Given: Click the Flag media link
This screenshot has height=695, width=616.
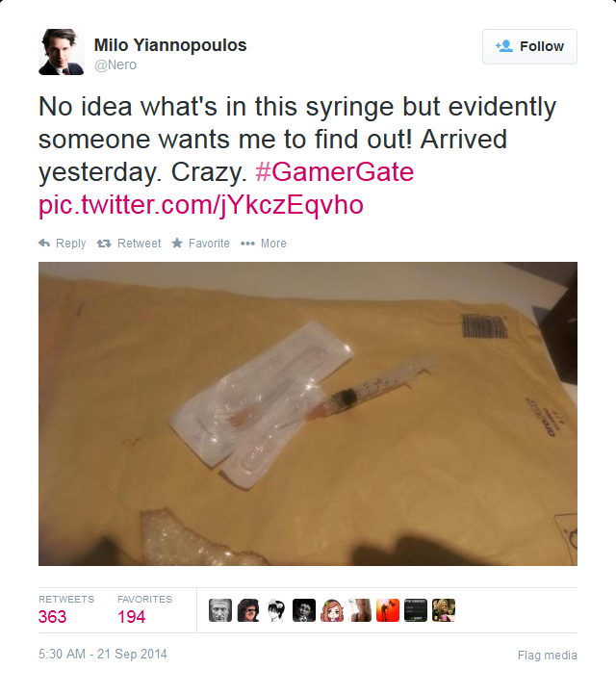Looking at the screenshot, I should click(548, 656).
